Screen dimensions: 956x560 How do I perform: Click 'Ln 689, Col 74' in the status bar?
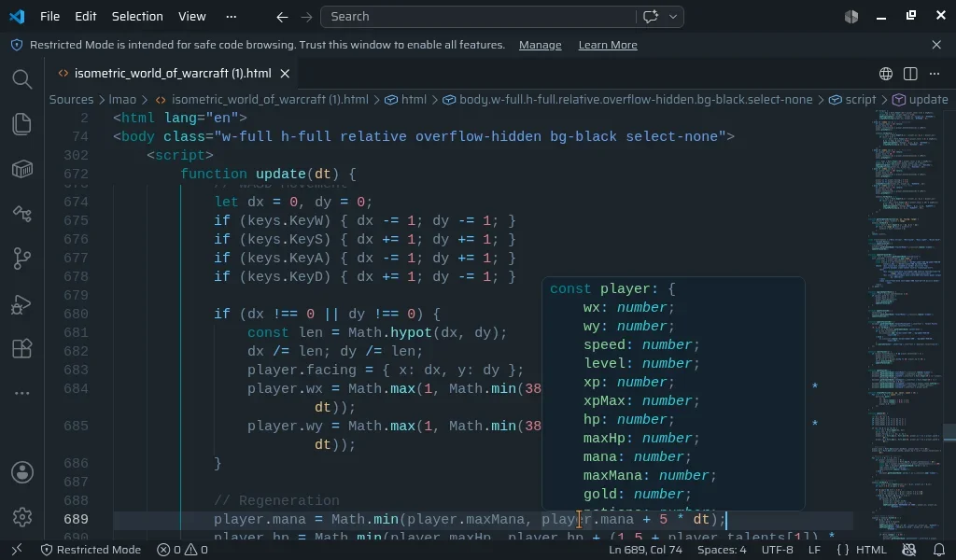click(646, 550)
